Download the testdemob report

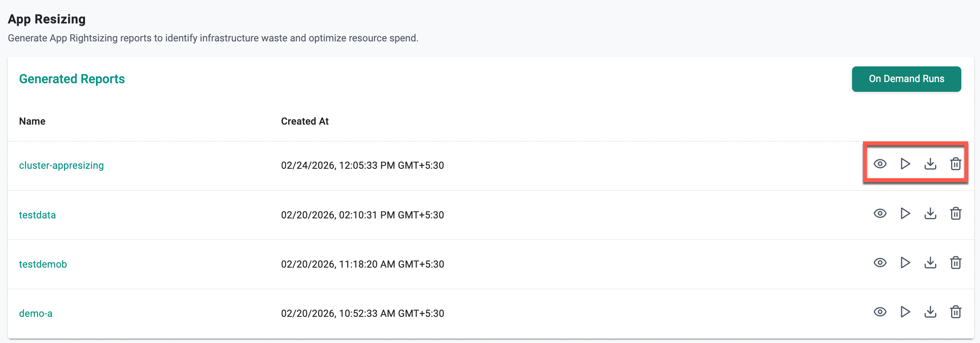[930, 263]
